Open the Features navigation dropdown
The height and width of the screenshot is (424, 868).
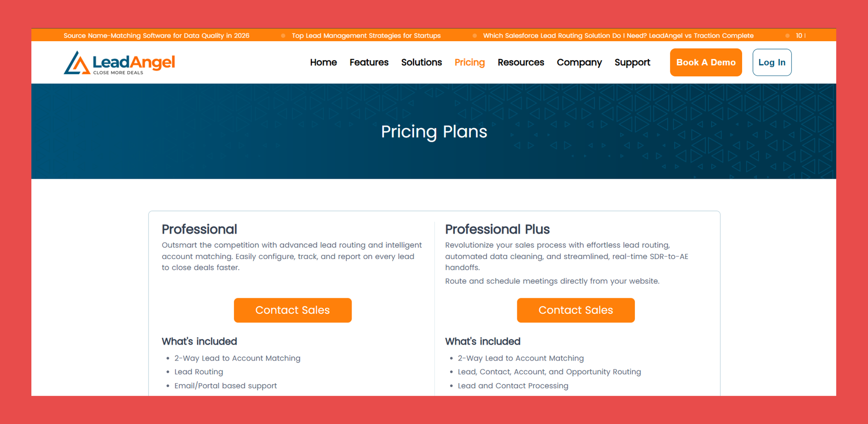click(x=368, y=62)
